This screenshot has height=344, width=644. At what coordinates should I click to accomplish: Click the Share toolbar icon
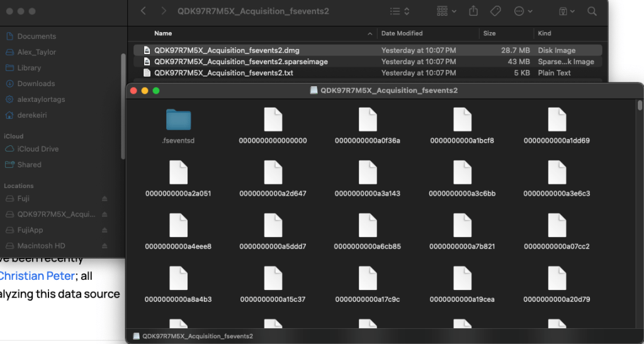point(473,11)
